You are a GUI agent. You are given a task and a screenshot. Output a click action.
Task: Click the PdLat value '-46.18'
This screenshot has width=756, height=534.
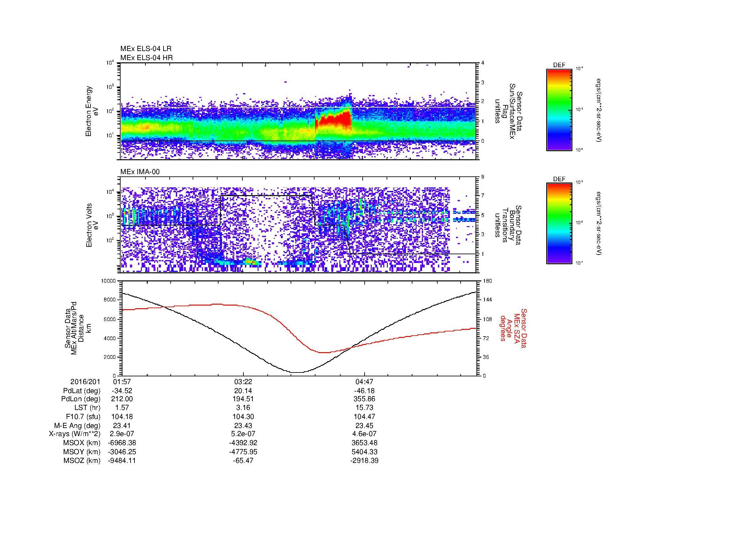click(x=364, y=391)
